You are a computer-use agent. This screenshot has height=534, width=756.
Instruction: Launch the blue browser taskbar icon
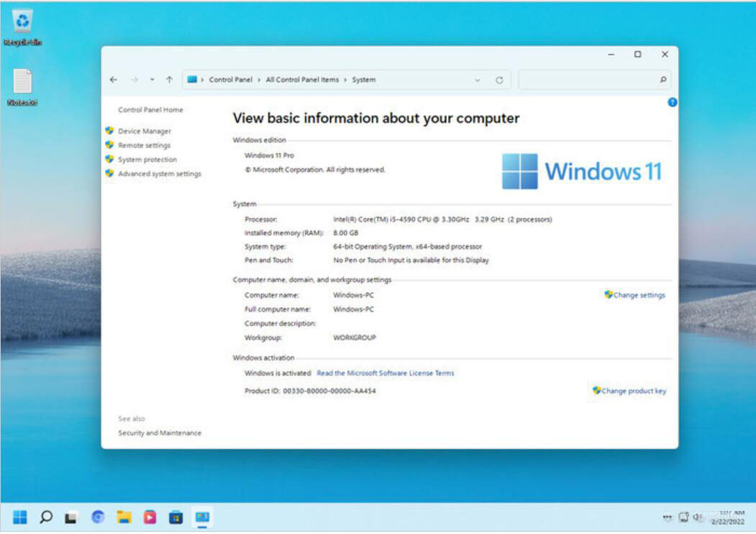coord(98,517)
